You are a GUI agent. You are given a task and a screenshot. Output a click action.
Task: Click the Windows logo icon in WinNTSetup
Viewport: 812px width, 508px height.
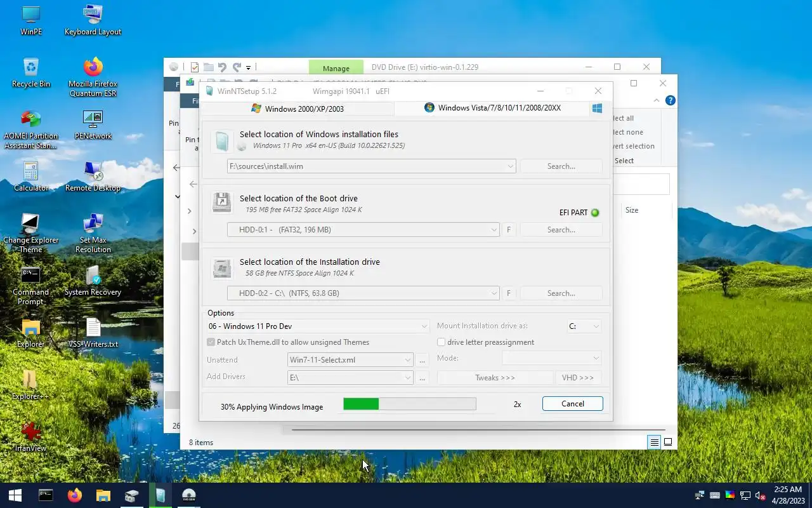[597, 109]
